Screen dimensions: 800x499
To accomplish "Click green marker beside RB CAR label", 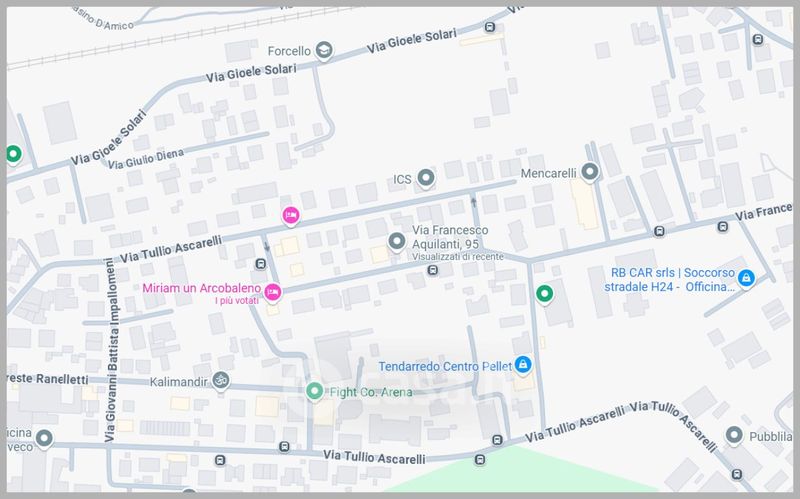I will click(x=545, y=294).
